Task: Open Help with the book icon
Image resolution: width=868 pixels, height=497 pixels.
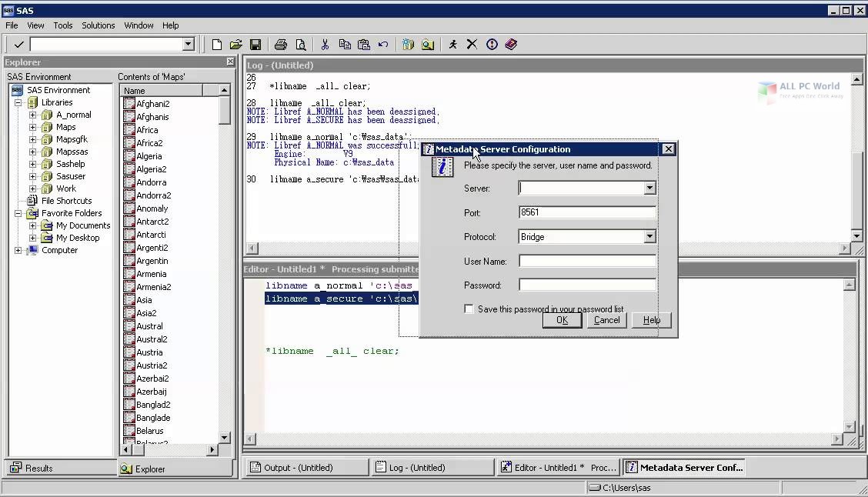Action: pyautogui.click(x=511, y=45)
